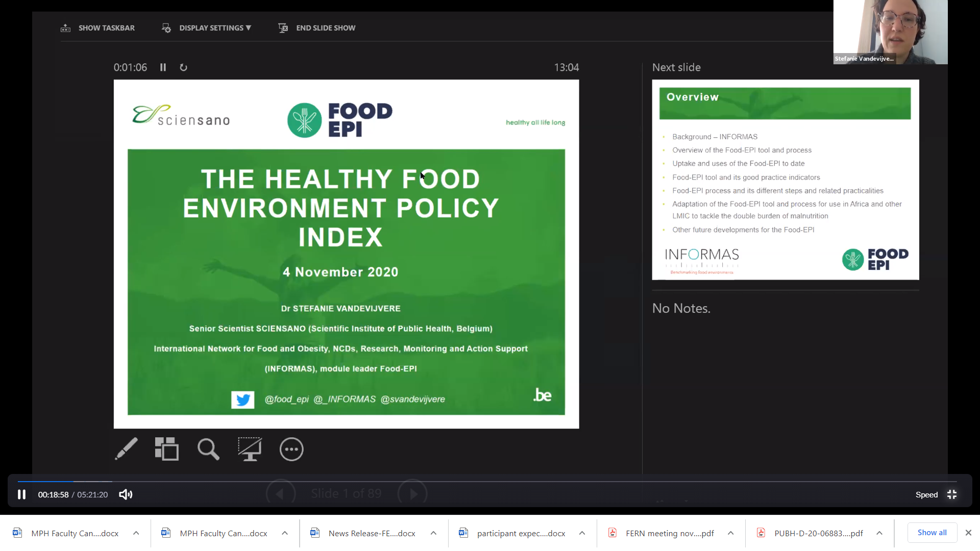This screenshot has height=551, width=980.
Task: Click the End Slide Show icon
Action: tap(283, 28)
